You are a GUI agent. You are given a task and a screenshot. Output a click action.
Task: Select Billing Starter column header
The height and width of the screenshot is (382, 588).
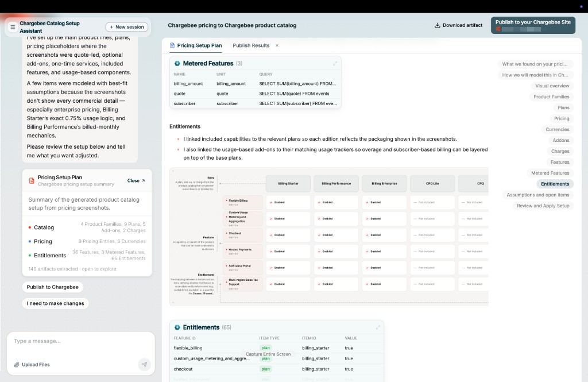(288, 183)
